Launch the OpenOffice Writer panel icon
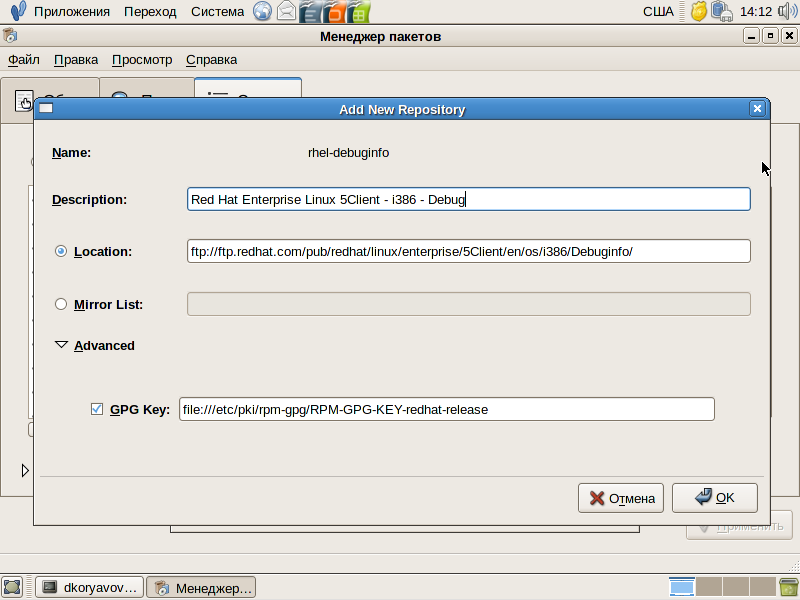The image size is (800, 600). 311,12
